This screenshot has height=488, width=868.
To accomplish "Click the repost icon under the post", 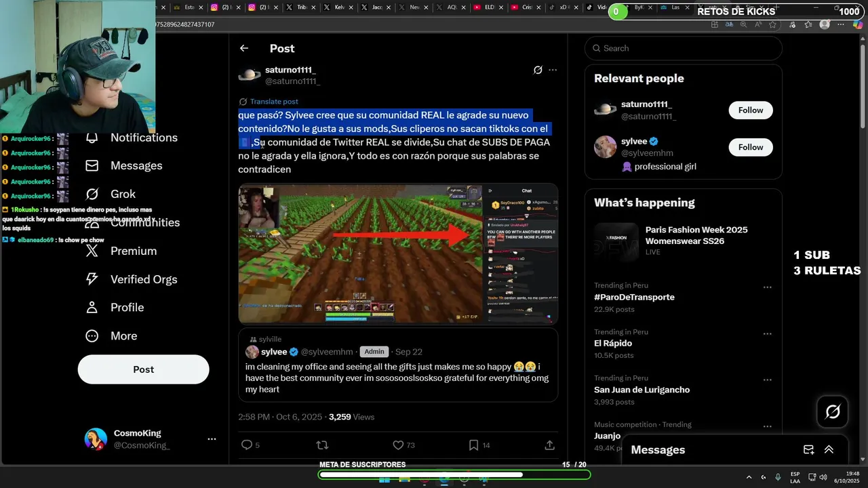I will [x=323, y=445].
